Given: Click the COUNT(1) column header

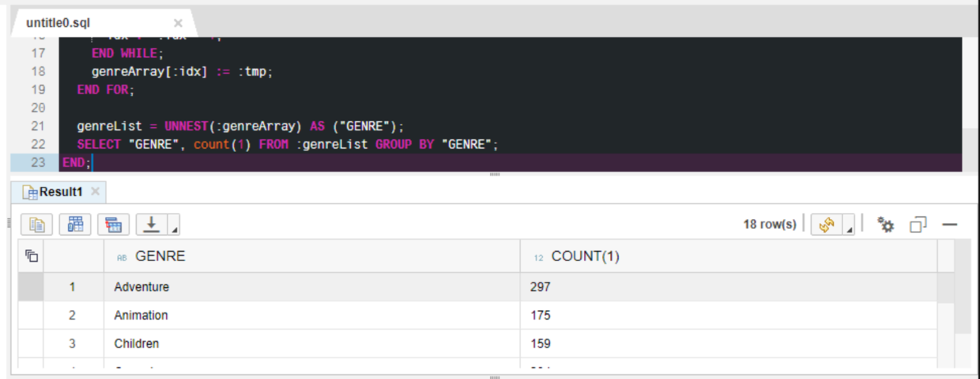Looking at the screenshot, I should click(729, 256).
